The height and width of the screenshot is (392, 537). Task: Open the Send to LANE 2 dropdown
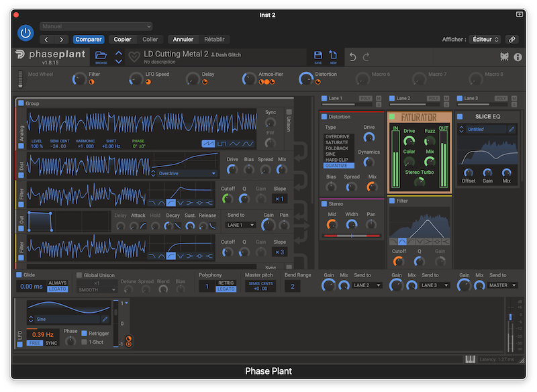point(367,285)
